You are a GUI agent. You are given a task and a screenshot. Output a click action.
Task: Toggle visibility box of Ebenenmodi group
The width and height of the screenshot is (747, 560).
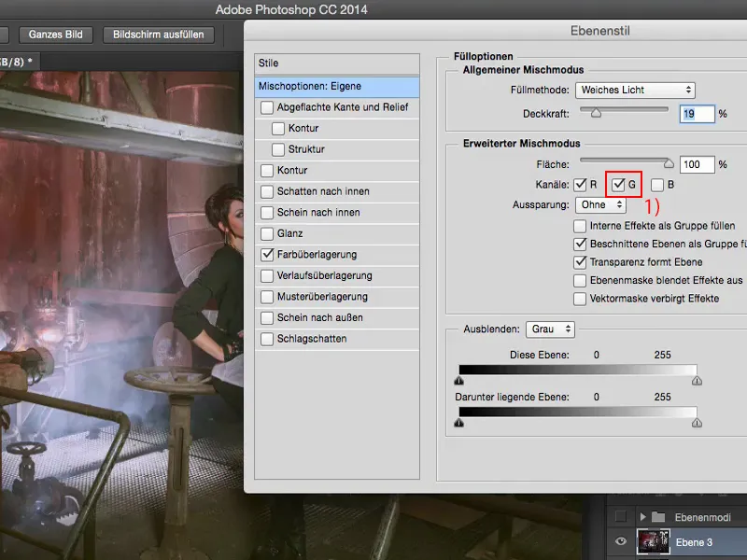click(620, 517)
